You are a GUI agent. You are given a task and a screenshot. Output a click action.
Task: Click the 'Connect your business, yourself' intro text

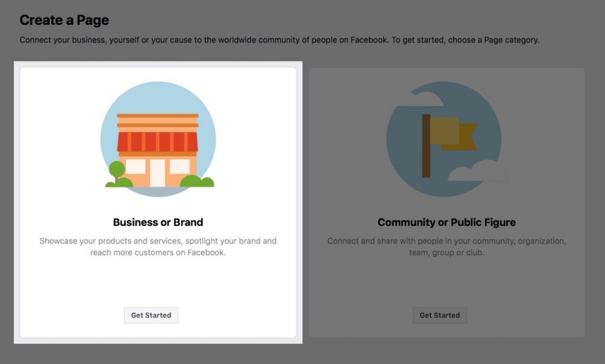click(279, 40)
